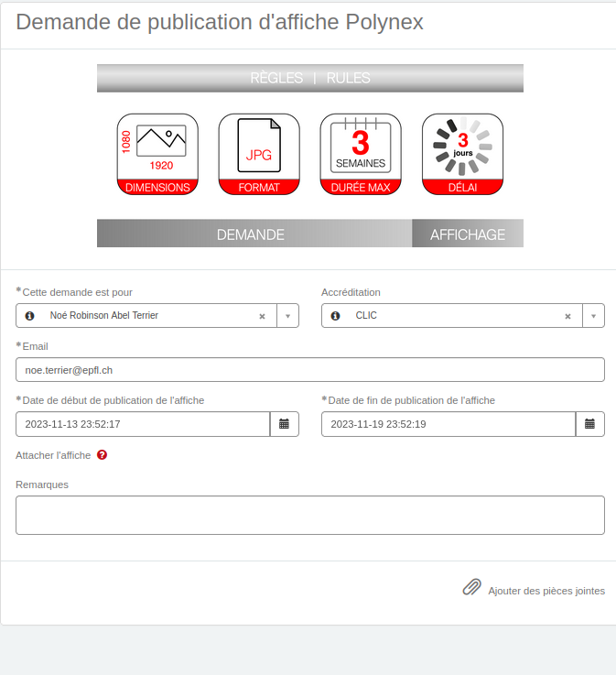Click the 3 jours Délai icon
The height and width of the screenshot is (675, 616).
point(462,154)
